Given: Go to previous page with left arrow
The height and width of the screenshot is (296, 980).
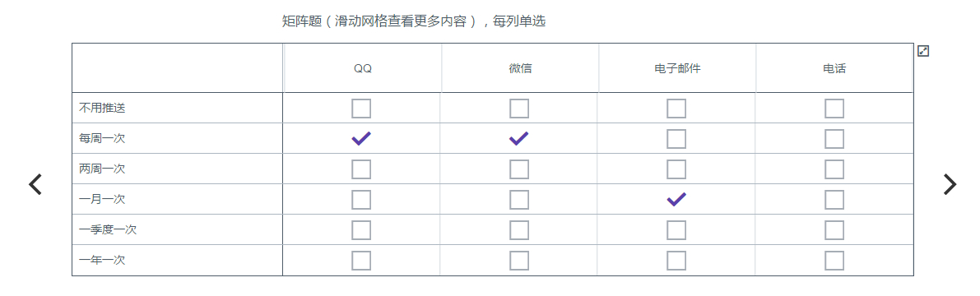Looking at the screenshot, I should tap(35, 184).
